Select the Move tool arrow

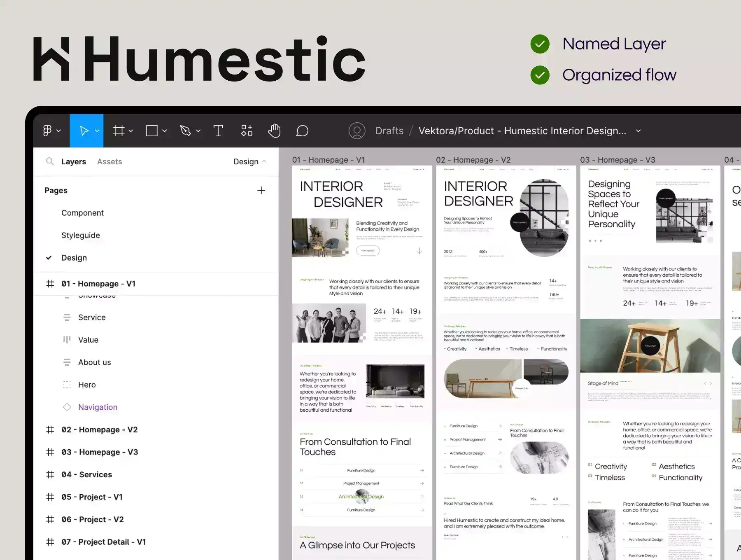click(84, 131)
